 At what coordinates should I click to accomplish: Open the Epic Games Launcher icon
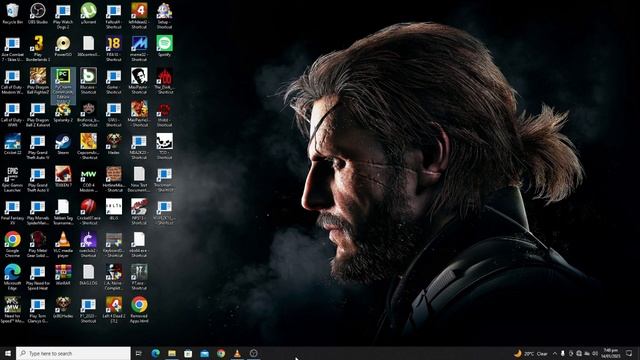[13, 179]
